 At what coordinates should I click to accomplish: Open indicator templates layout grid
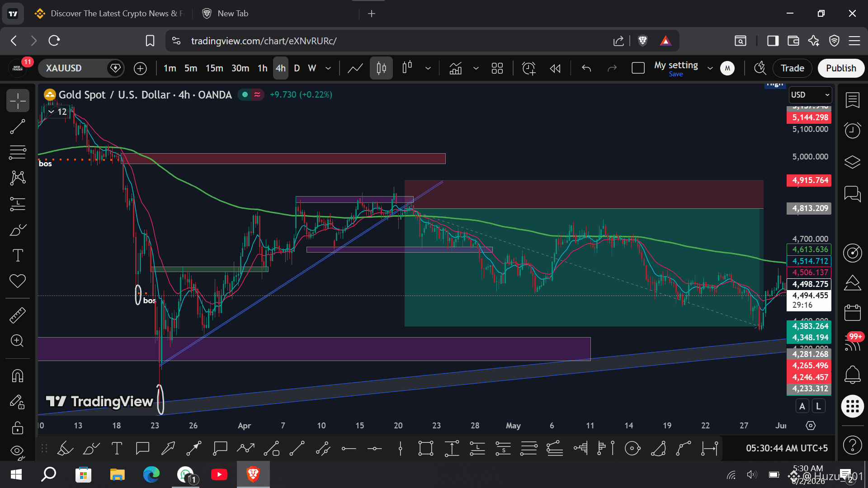497,68
